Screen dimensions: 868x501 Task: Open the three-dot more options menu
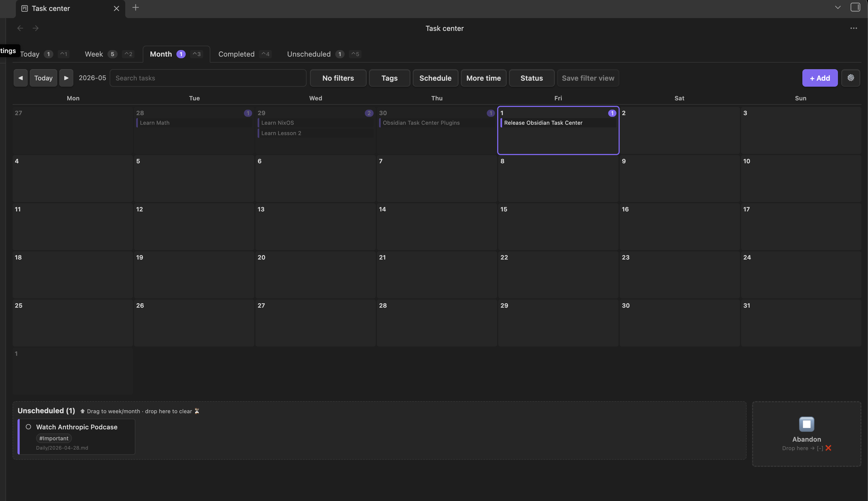point(854,28)
